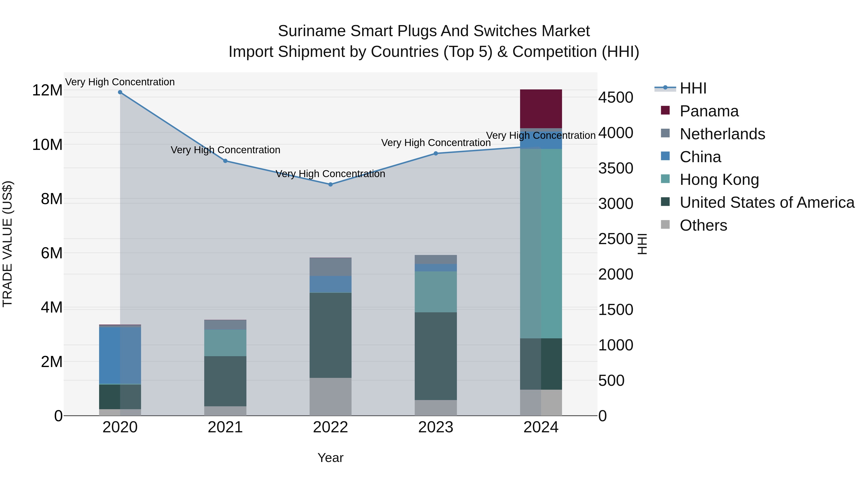
Task: Click the 2023 x-axis label
Action: pos(436,427)
